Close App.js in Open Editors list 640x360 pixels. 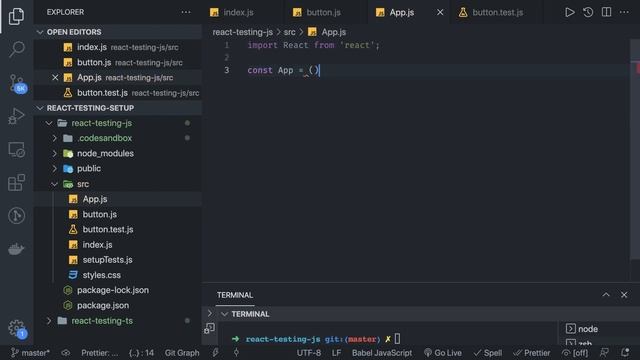coord(55,78)
